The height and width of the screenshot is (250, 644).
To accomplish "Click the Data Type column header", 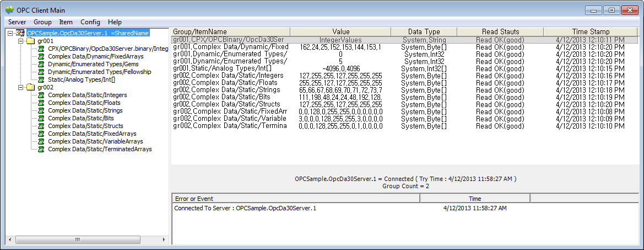I will (x=424, y=32).
